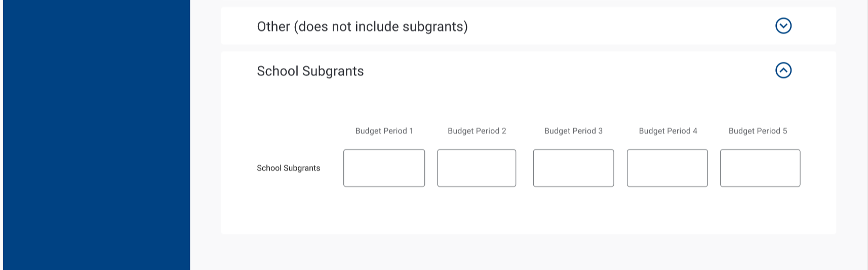This screenshot has height=270, width=868.
Task: Activate the Budget Period 4 input box
Action: [x=667, y=168]
